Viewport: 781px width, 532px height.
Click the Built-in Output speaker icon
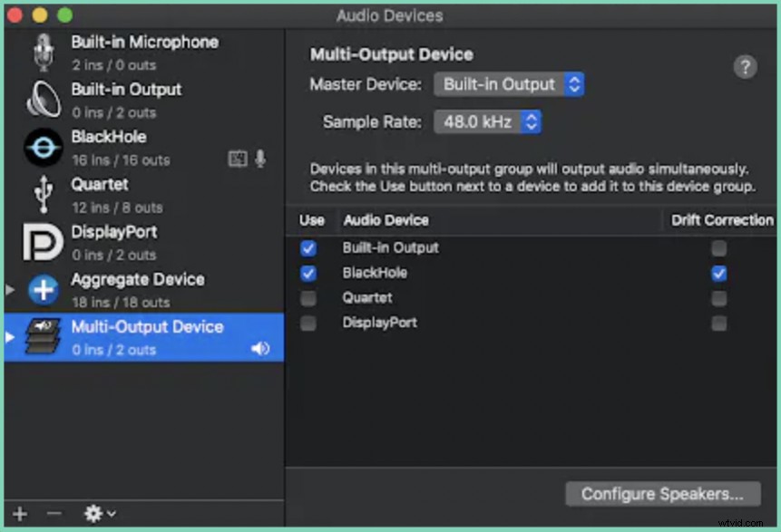tap(43, 99)
